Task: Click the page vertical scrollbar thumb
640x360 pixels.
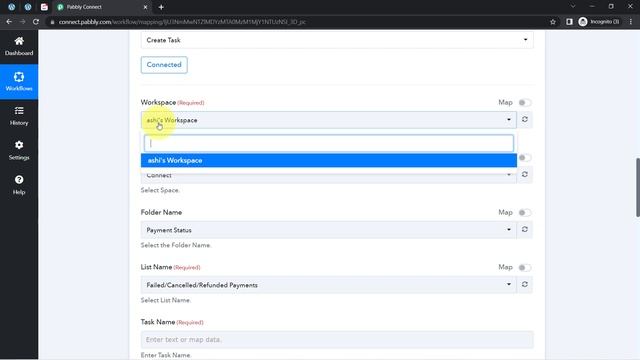Action: point(637,187)
